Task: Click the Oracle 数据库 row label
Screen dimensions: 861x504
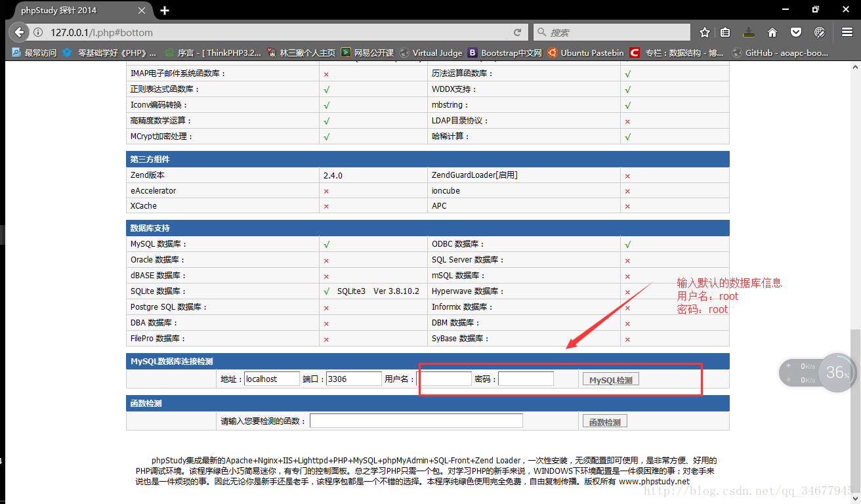Action: [159, 260]
